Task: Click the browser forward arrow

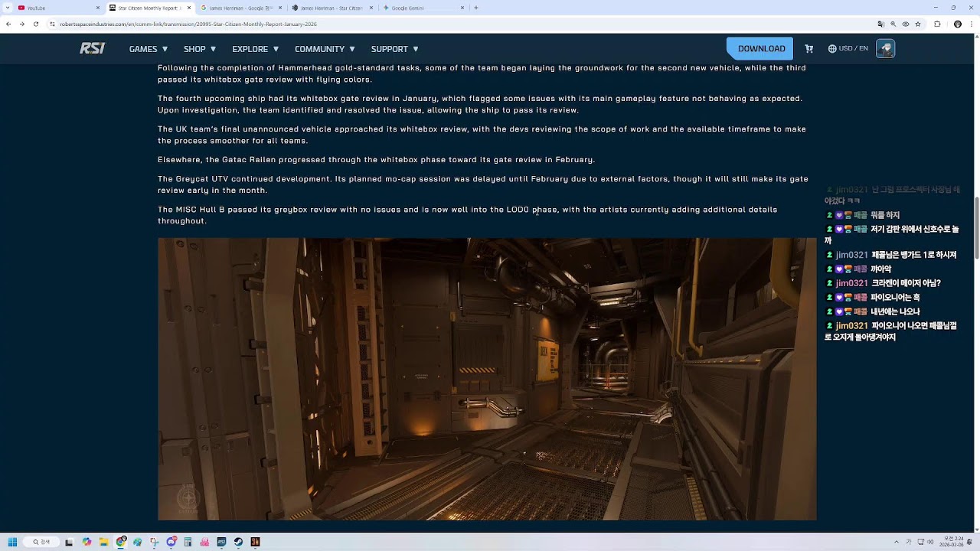Action: [22, 24]
